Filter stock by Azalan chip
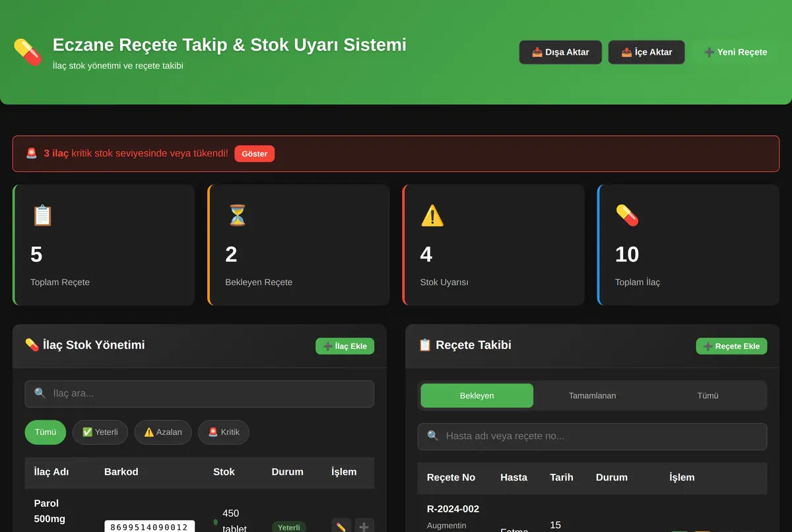 tap(163, 432)
